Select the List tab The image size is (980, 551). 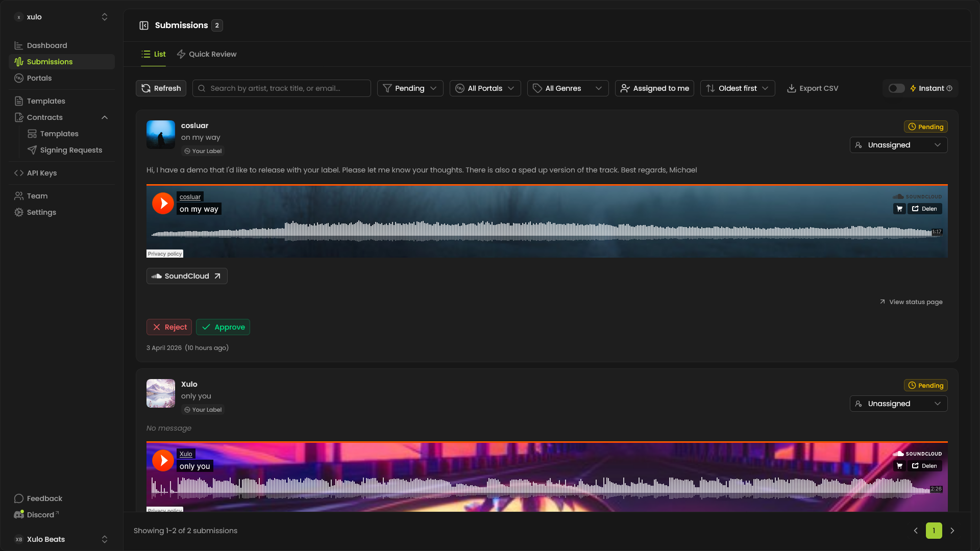click(154, 54)
